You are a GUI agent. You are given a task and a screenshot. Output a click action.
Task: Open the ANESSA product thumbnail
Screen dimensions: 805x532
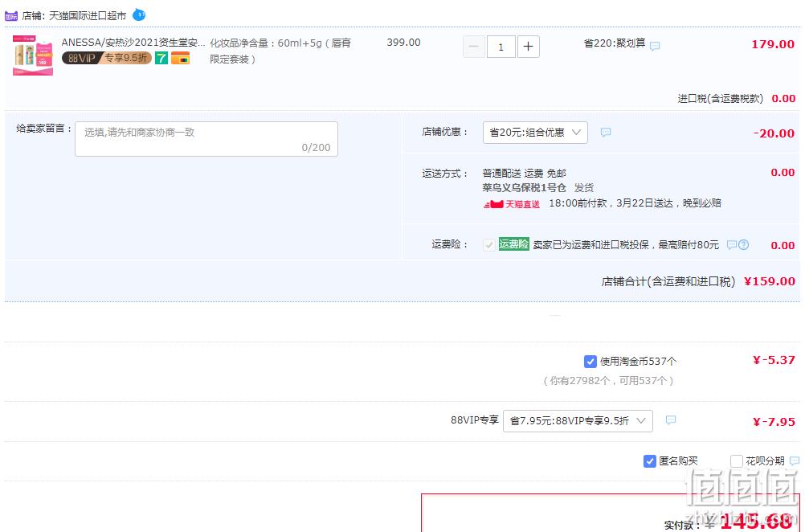click(x=33, y=55)
